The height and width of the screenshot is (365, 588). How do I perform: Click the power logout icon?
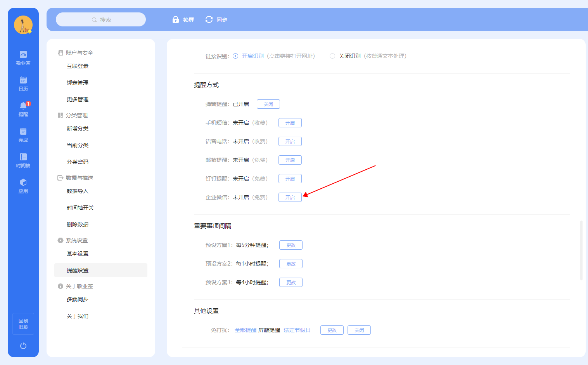tap(23, 346)
